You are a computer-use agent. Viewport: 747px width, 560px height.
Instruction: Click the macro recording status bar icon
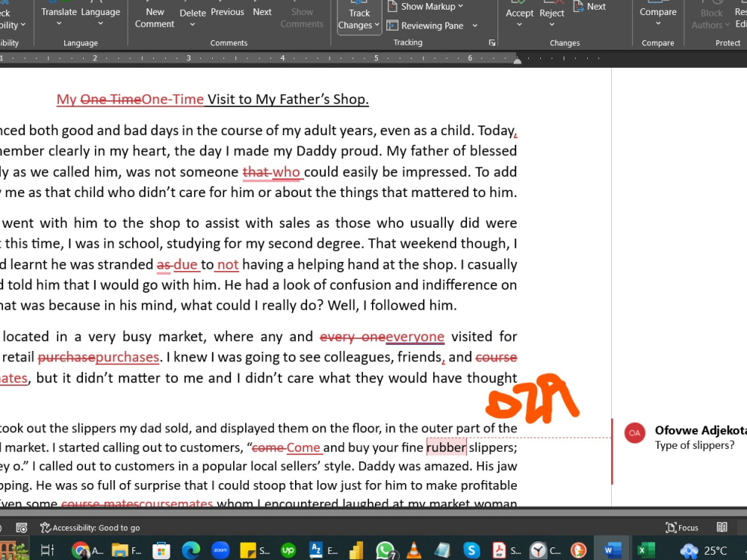[22, 528]
